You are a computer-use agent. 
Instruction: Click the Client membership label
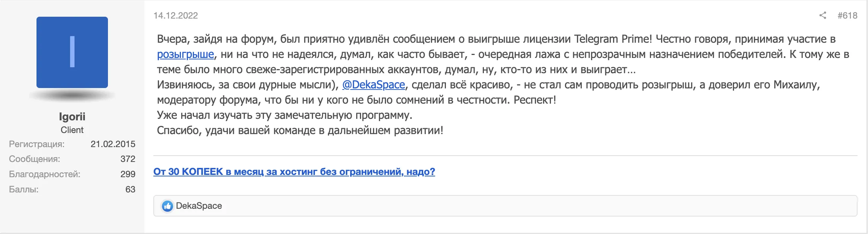[72, 130]
